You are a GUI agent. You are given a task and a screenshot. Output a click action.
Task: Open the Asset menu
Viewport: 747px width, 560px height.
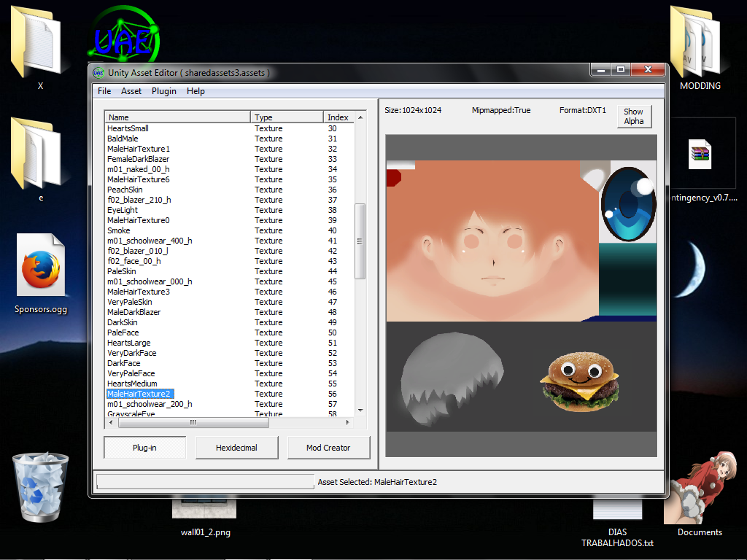pos(131,91)
